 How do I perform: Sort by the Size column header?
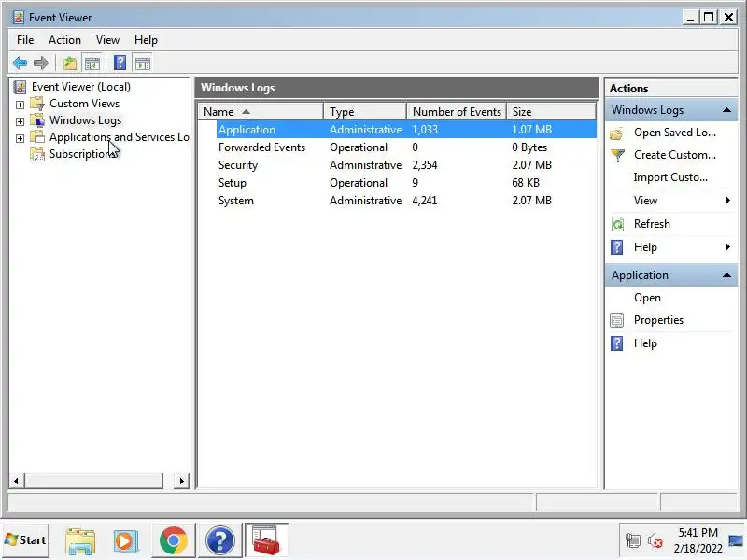tap(551, 112)
